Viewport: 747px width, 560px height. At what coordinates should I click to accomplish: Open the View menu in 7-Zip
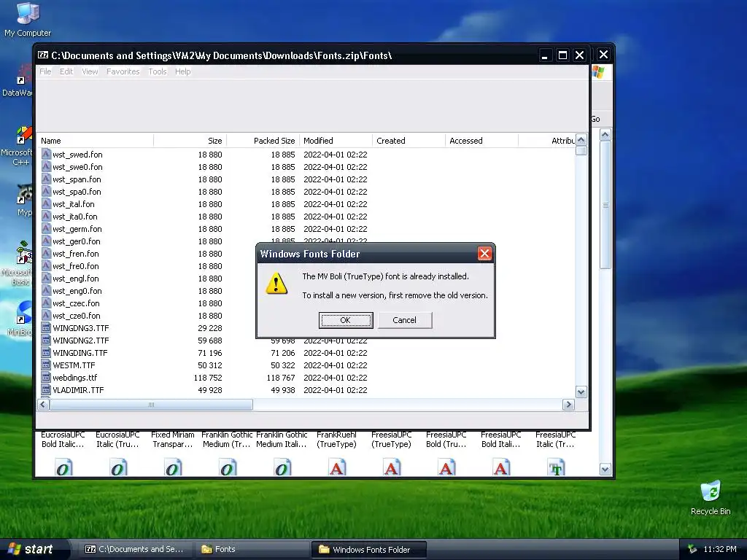click(x=90, y=71)
